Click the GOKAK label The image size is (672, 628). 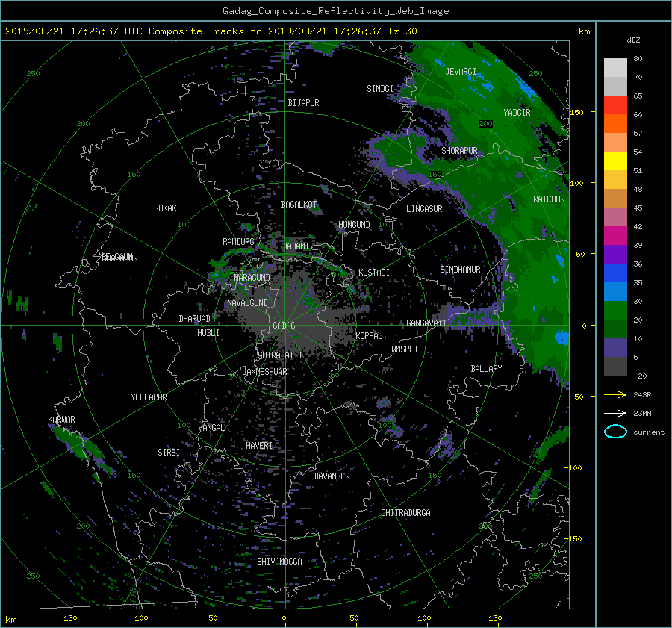(x=165, y=208)
